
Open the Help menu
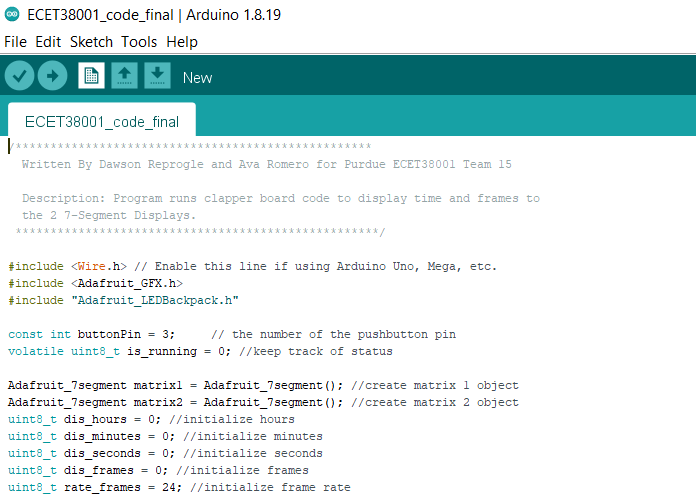(182, 42)
